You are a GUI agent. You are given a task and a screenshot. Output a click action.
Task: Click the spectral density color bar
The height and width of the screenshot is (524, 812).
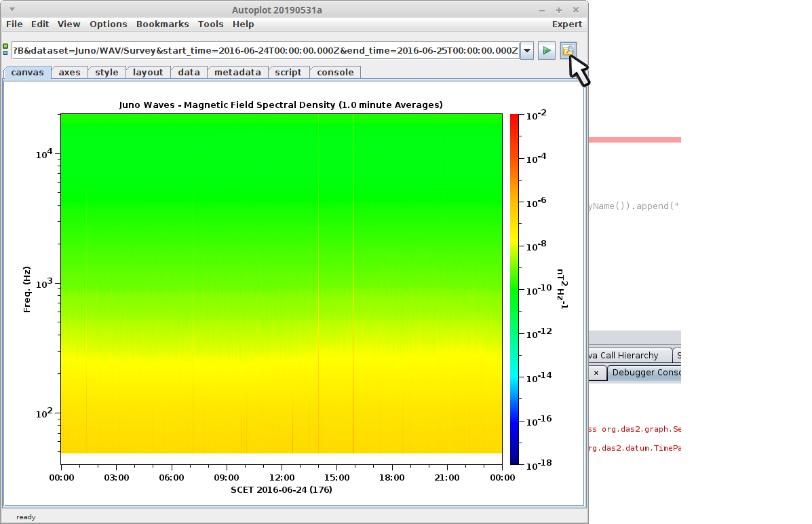[x=514, y=288]
